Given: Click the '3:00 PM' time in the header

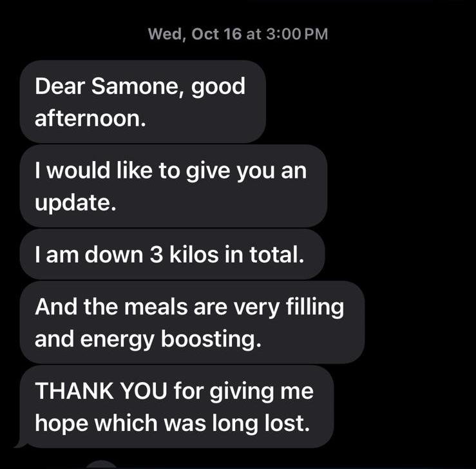Looking at the screenshot, I should (x=297, y=34).
